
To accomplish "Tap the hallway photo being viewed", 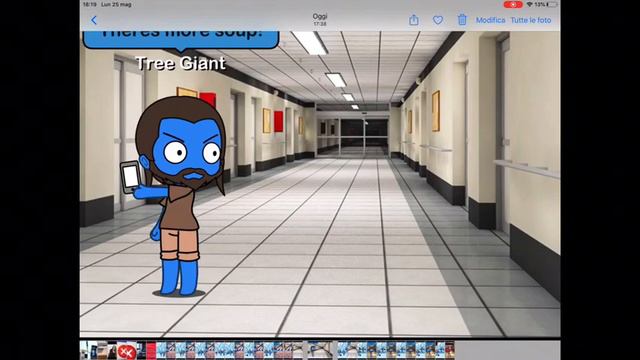I will tap(320, 184).
